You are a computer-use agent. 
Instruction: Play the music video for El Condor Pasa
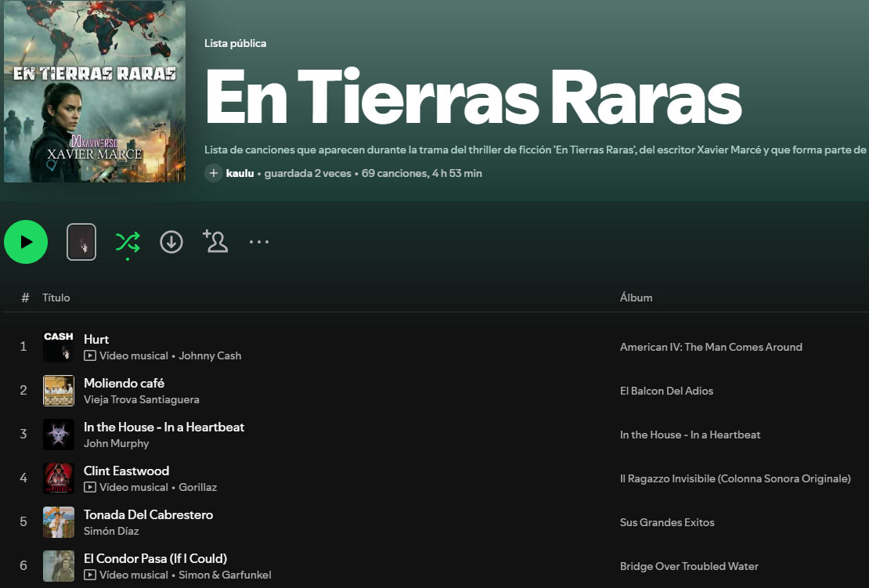92,575
